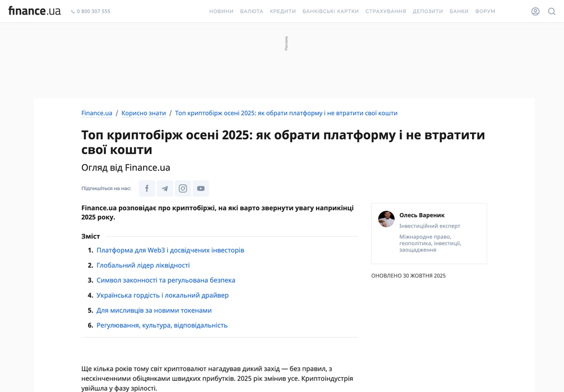Open the БАНКИ menu item
The width and height of the screenshot is (564, 392).
coord(459,12)
